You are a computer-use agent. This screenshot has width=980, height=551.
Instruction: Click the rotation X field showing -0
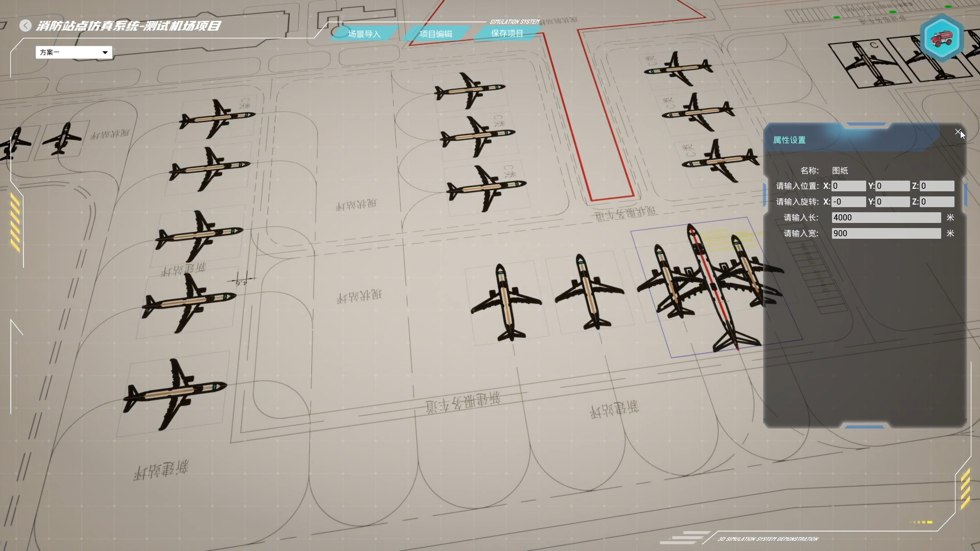point(848,202)
